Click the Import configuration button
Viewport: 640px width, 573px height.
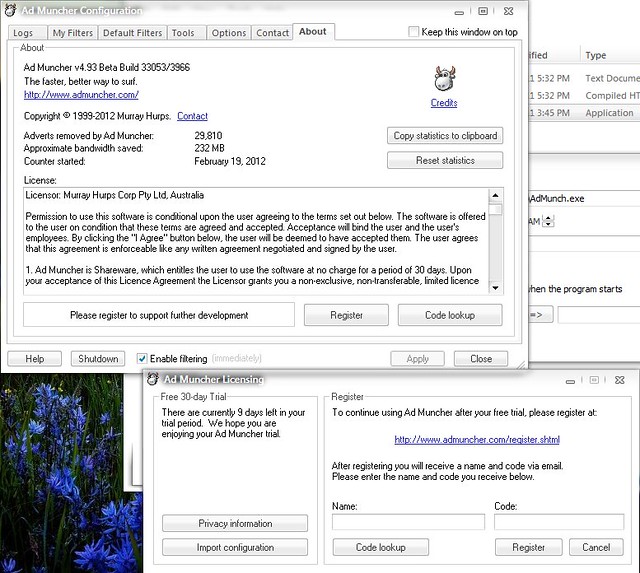coord(235,547)
